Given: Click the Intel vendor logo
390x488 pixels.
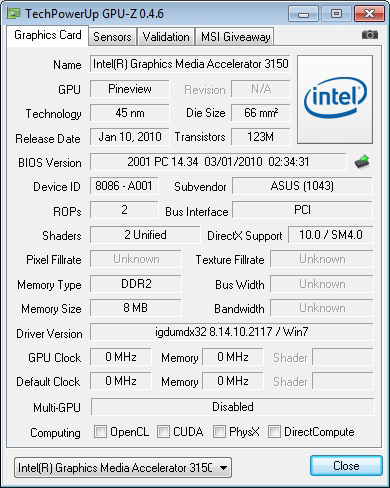Looking at the screenshot, I should click(335, 99).
